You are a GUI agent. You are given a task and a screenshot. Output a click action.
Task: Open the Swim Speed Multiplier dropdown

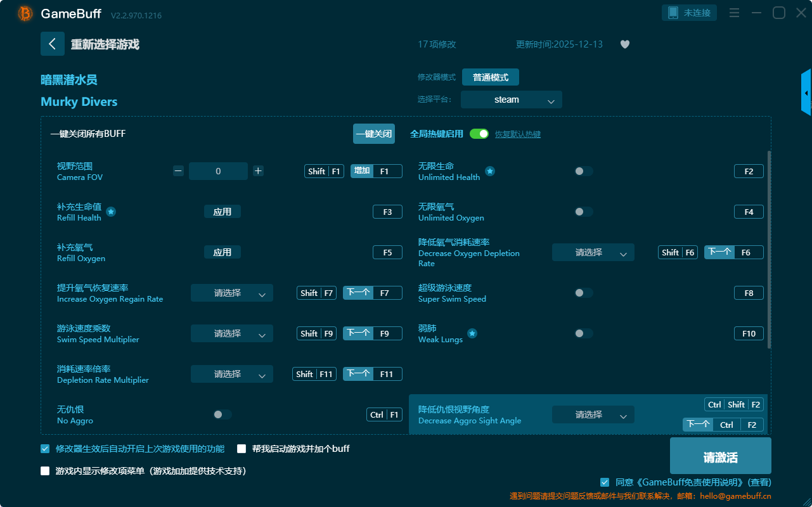tap(231, 333)
